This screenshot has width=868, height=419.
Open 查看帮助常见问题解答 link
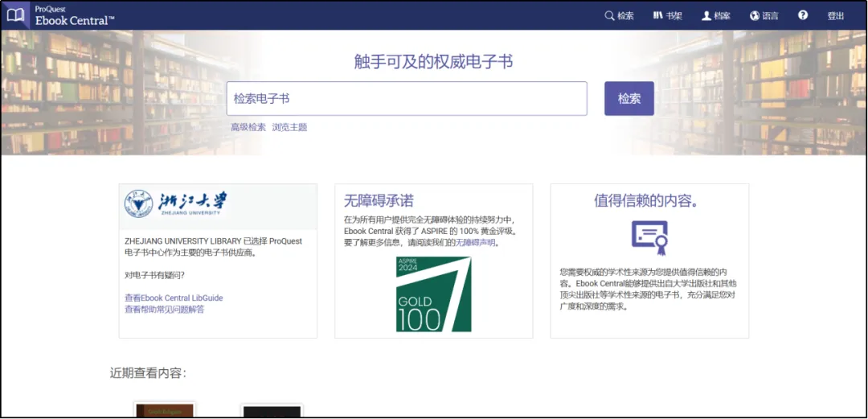pyautogui.click(x=165, y=310)
